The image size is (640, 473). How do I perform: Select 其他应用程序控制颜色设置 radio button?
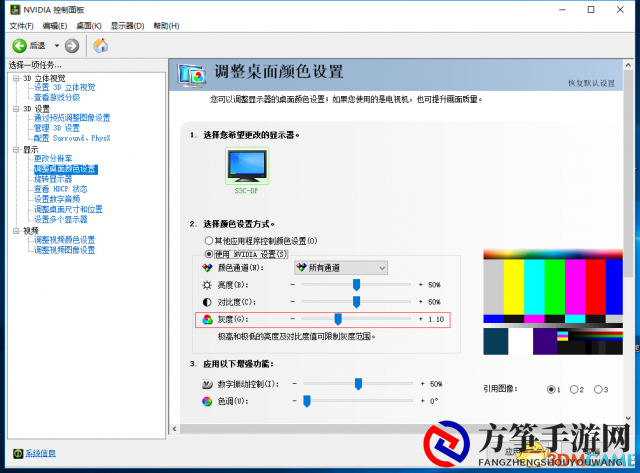[209, 240]
